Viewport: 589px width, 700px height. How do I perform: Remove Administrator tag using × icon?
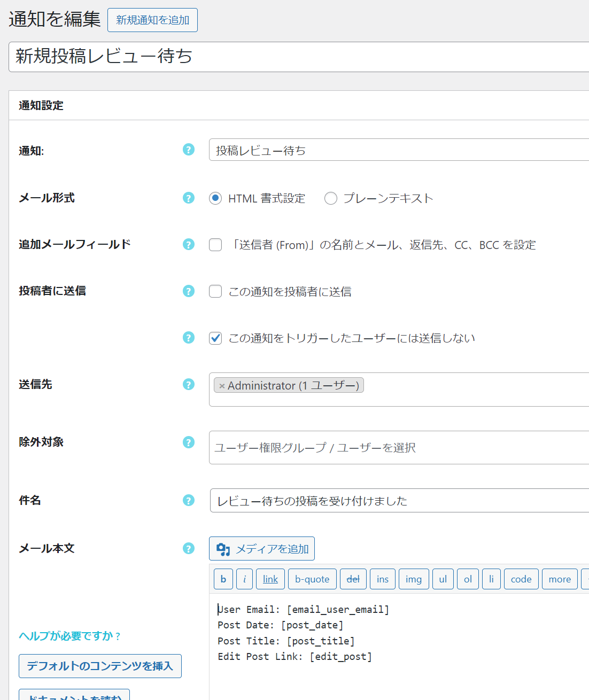click(x=222, y=386)
